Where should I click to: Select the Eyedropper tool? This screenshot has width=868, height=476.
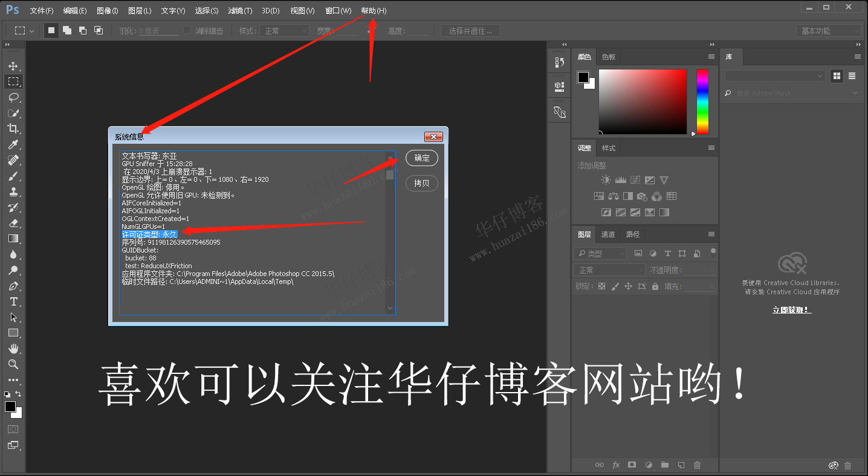(x=13, y=144)
